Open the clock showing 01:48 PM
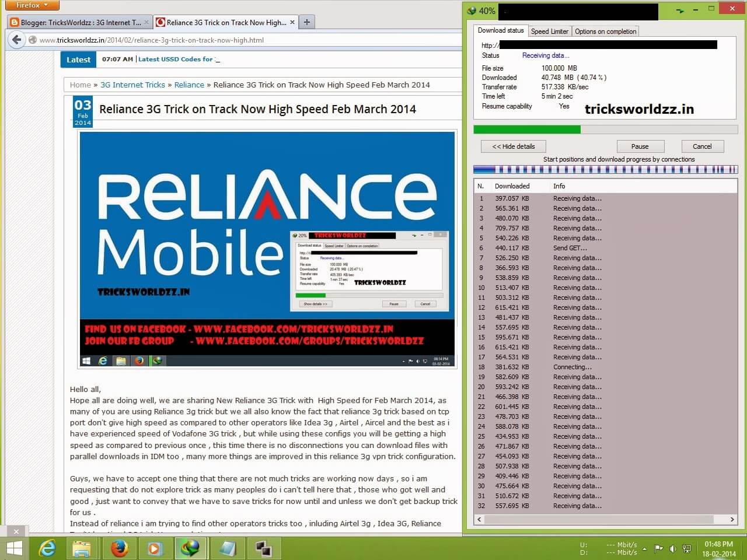747x560 pixels. (719, 549)
